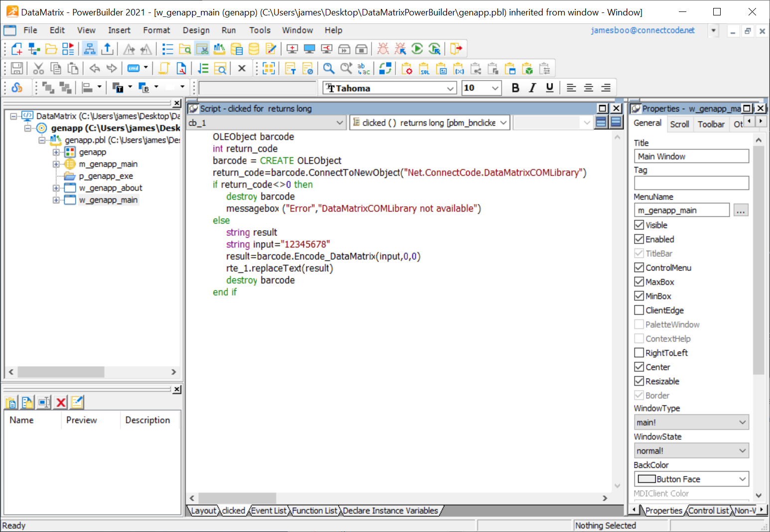Screen dimensions: 770x532
Task: Click the MenuName browse ellipsis button
Action: tap(741, 210)
